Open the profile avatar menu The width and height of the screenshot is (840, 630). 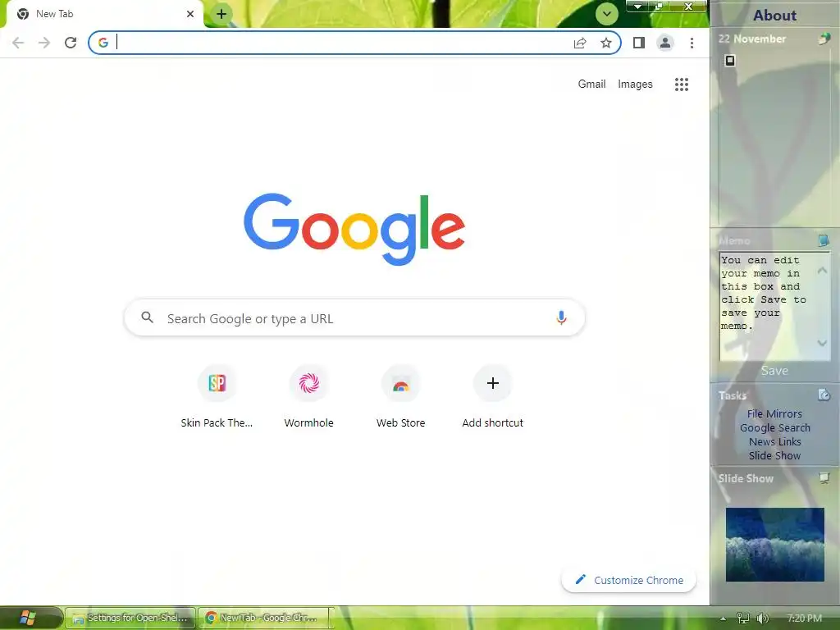tap(664, 43)
